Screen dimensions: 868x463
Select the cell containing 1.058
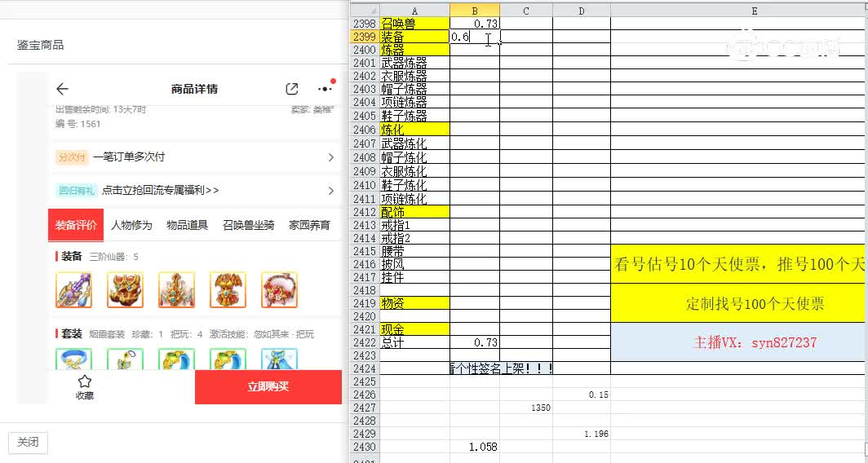pyautogui.click(x=475, y=447)
